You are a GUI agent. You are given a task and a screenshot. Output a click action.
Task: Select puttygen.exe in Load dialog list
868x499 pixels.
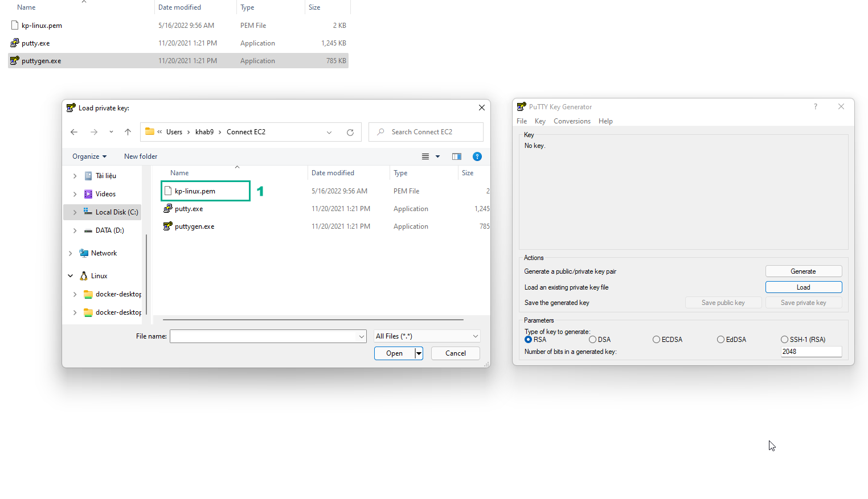tap(194, 226)
